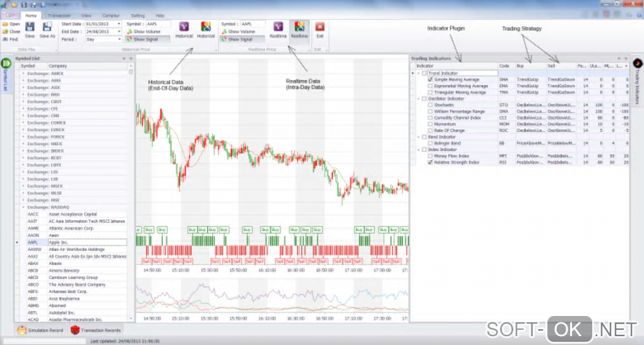Viewport: 644px width, 345px height.
Task: Click the red Exit icon
Action: [x=320, y=26]
